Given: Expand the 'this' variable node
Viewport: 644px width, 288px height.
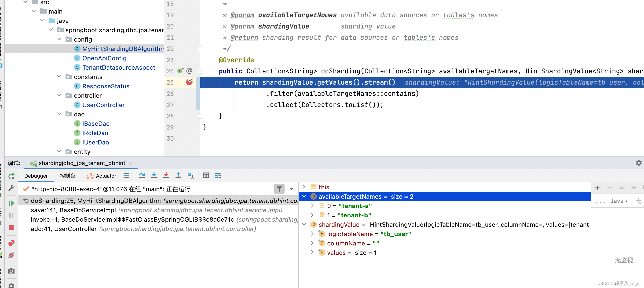Looking at the screenshot, I should 304,187.
